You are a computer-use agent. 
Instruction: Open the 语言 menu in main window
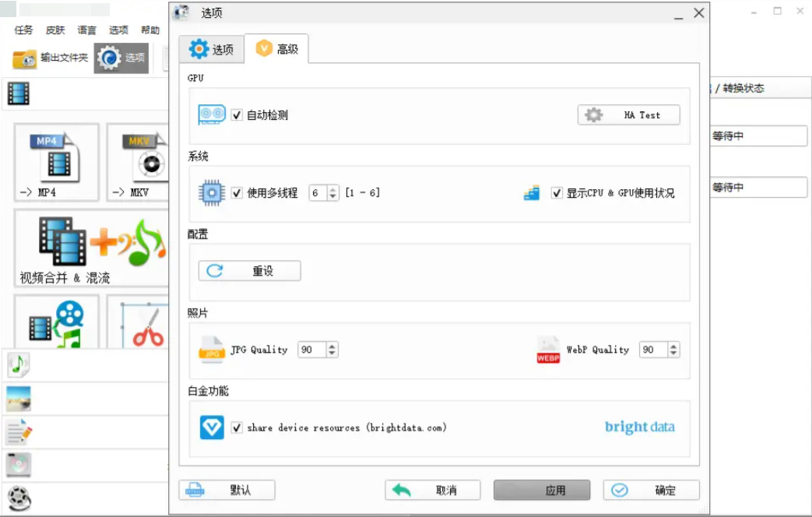87,30
